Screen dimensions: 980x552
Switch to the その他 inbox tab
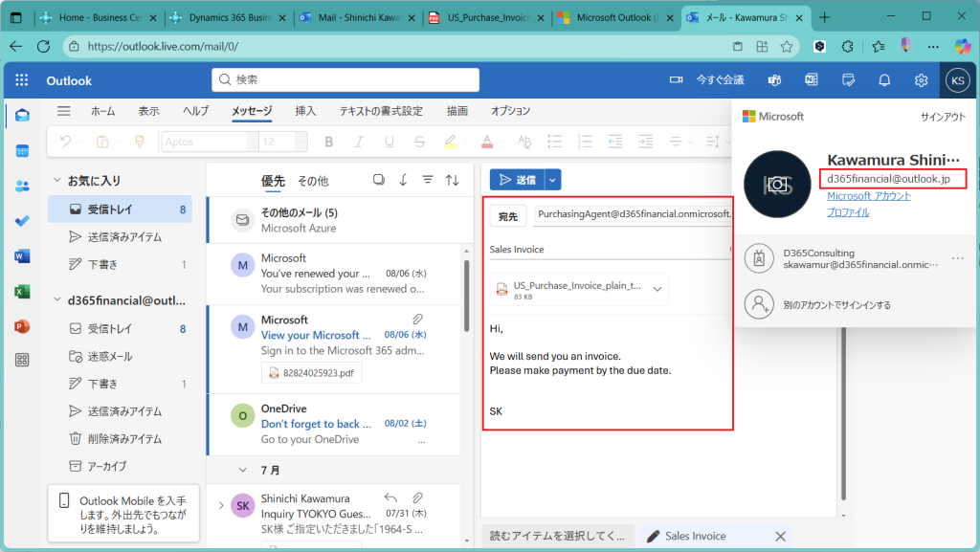(313, 181)
